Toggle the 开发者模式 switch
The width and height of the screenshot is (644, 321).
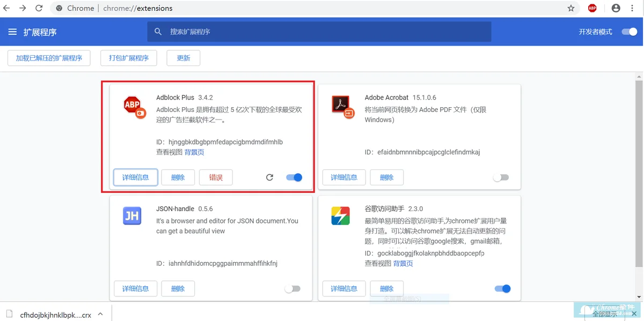tap(630, 32)
